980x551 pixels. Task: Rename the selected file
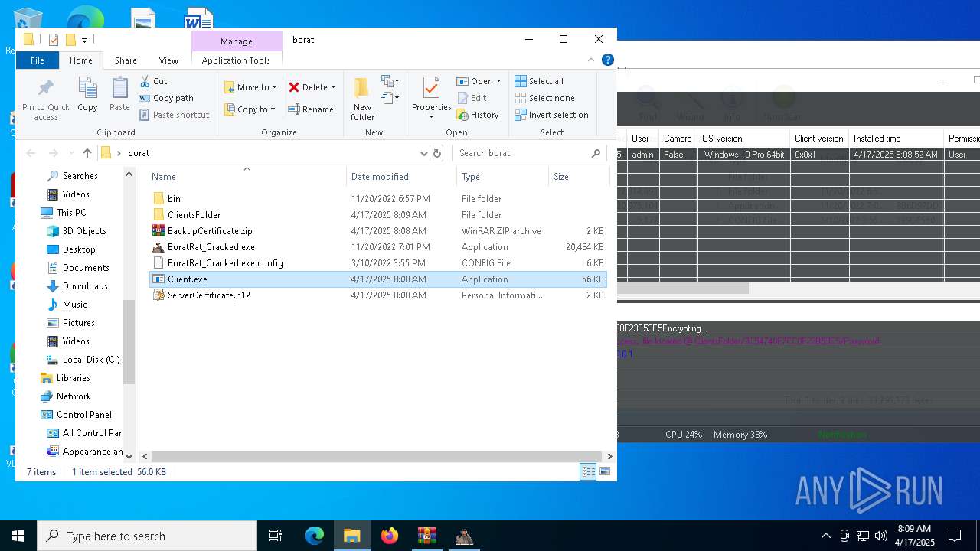click(311, 109)
